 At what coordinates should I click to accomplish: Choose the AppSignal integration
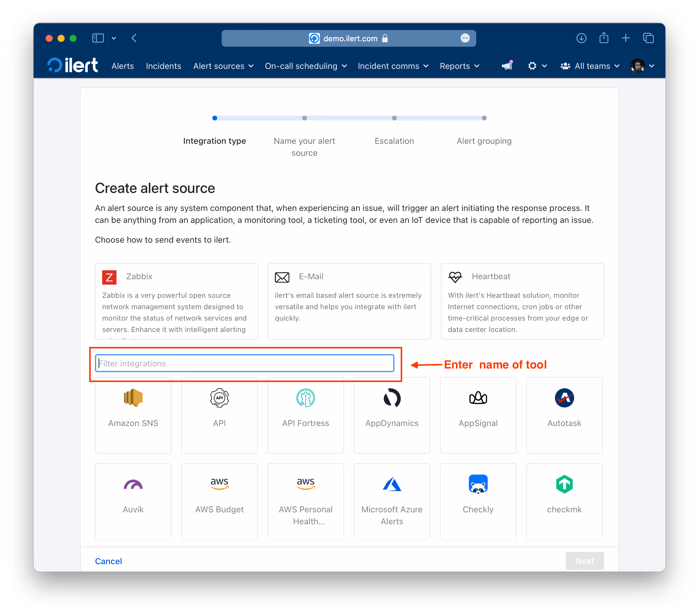click(478, 398)
